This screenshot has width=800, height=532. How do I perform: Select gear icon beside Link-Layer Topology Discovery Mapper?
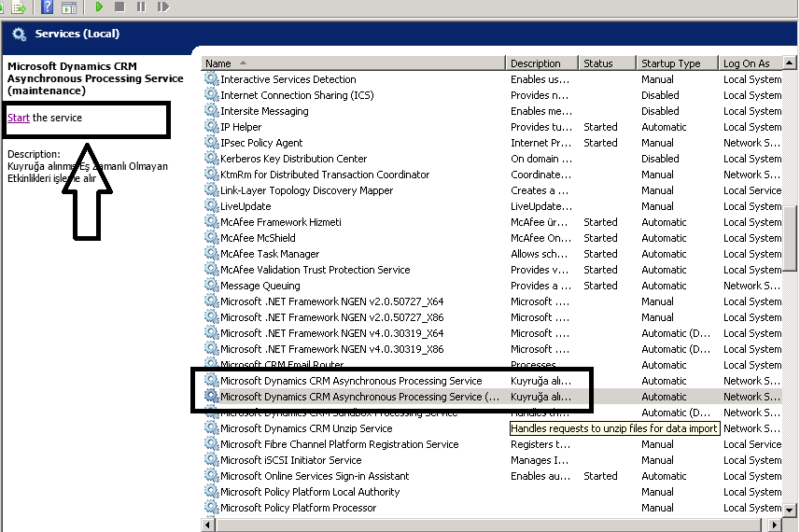211,189
